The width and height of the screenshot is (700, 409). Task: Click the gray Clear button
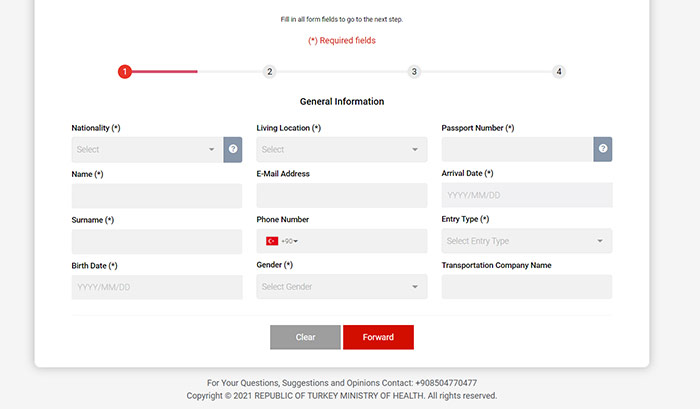305,337
